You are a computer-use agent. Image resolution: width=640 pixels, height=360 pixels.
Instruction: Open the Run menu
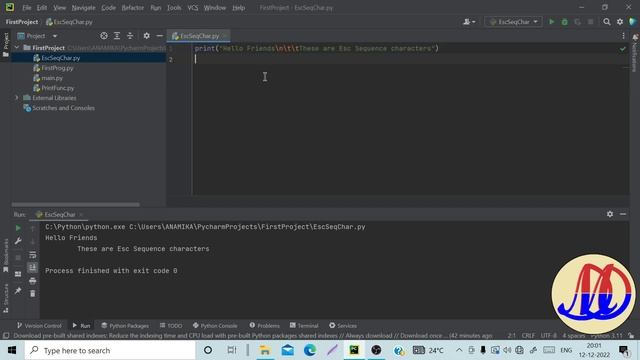pyautogui.click(x=156, y=7)
